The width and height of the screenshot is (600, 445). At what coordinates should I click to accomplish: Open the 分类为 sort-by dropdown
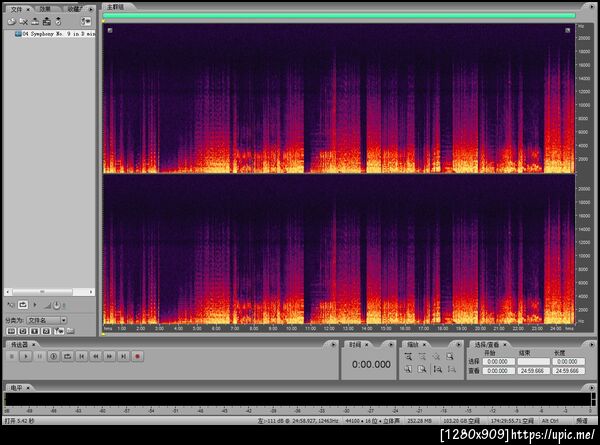point(47,320)
